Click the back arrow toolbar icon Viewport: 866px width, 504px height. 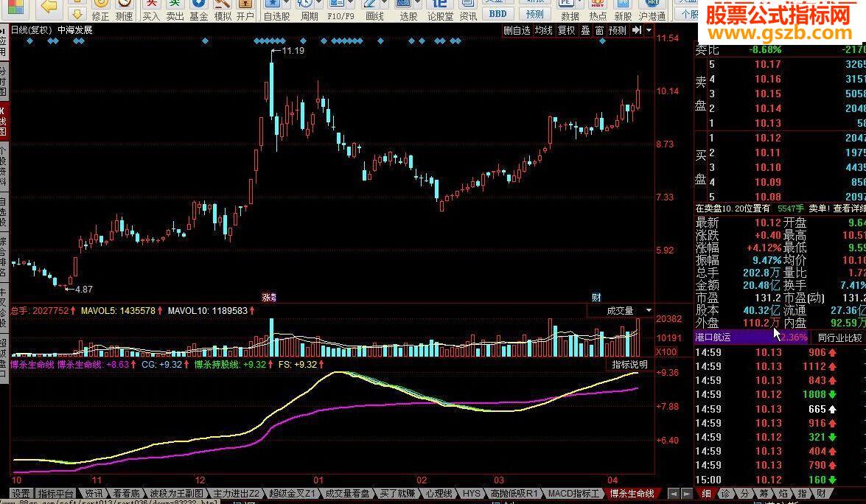tap(50, 6)
